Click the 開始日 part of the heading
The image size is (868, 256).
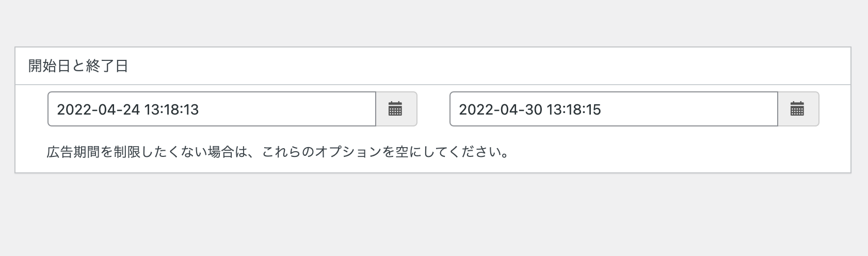coord(49,66)
